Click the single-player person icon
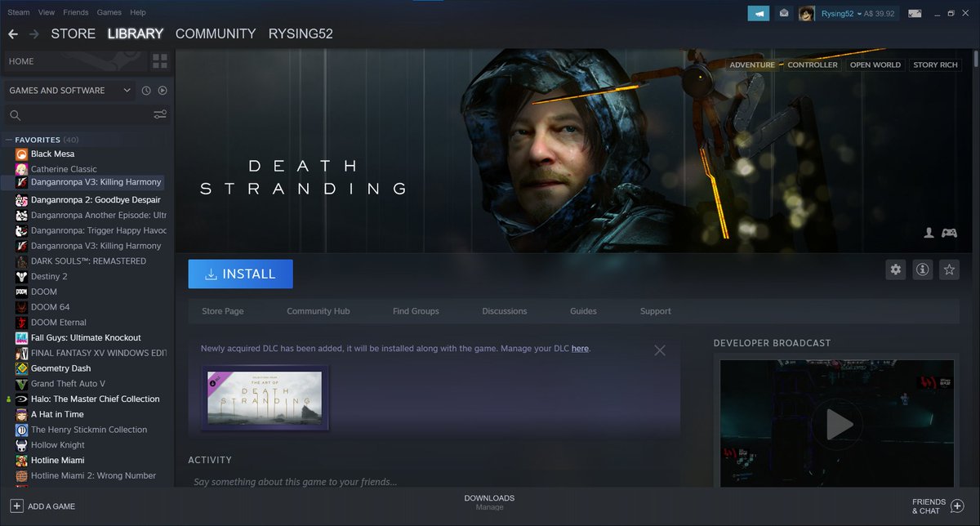 (x=929, y=233)
